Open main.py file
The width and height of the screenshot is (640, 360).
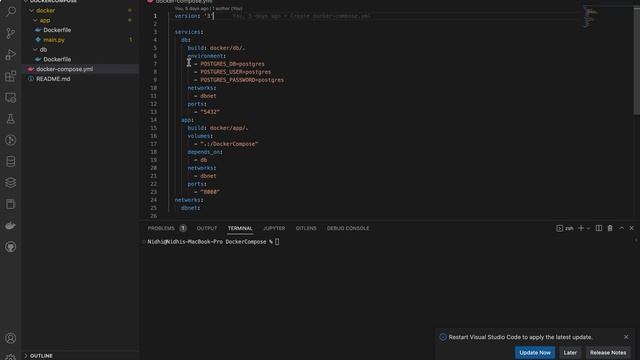click(x=54, y=40)
